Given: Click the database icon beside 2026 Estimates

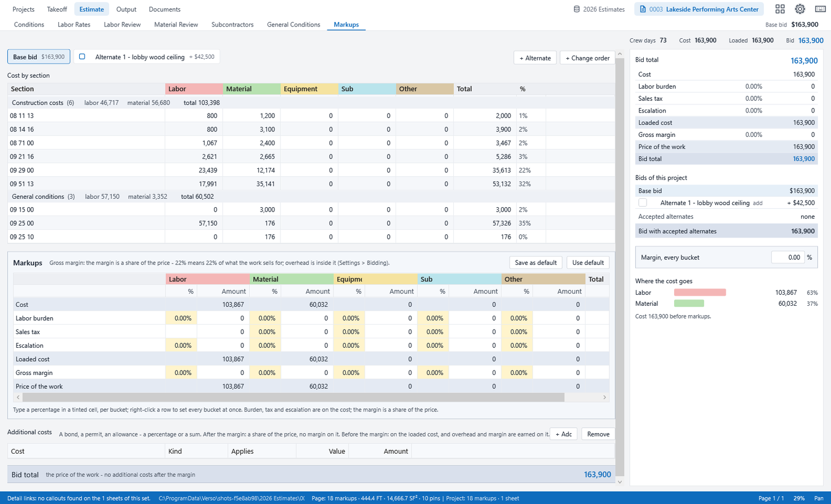Looking at the screenshot, I should coord(577,9).
